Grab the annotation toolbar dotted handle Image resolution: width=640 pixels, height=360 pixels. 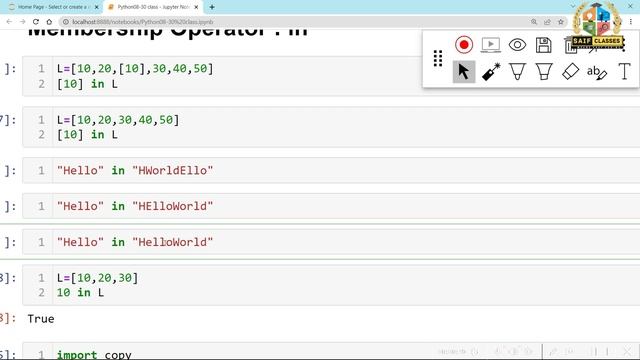438,58
